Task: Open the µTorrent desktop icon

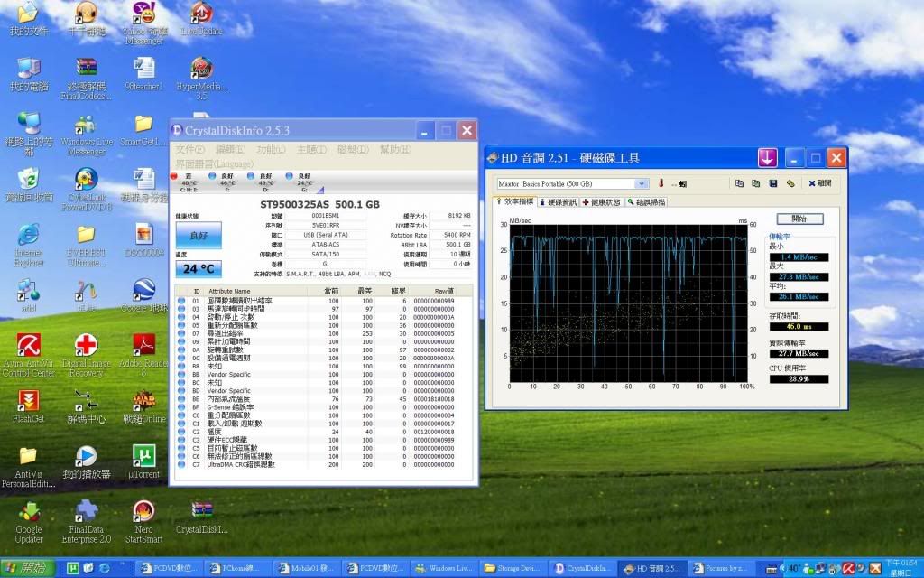Action: (x=144, y=461)
